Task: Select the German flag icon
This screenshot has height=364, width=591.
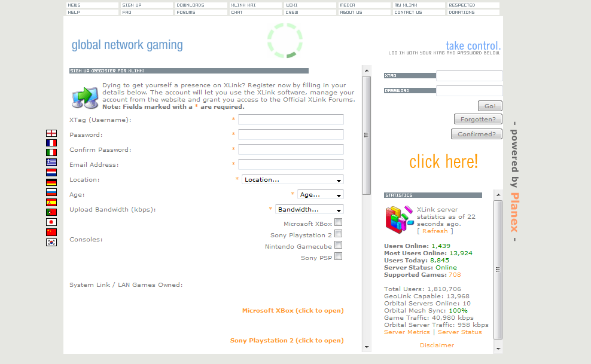Action: tap(51, 182)
